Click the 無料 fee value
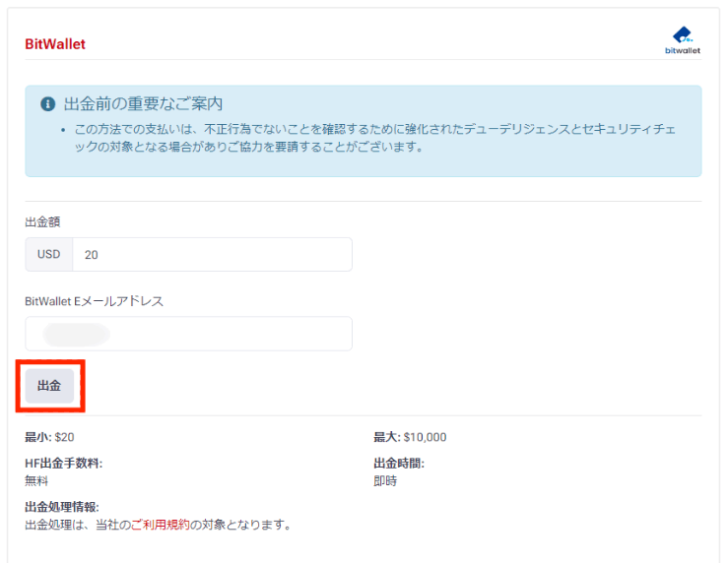The width and height of the screenshot is (728, 563). click(x=36, y=481)
